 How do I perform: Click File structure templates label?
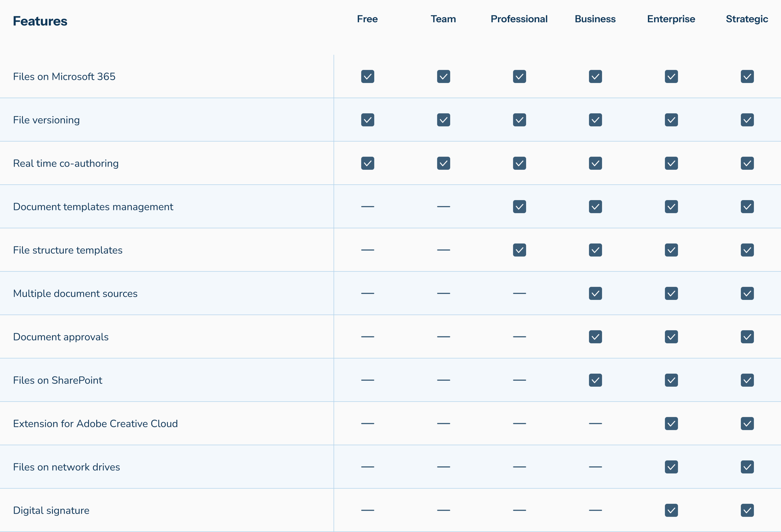[68, 250]
